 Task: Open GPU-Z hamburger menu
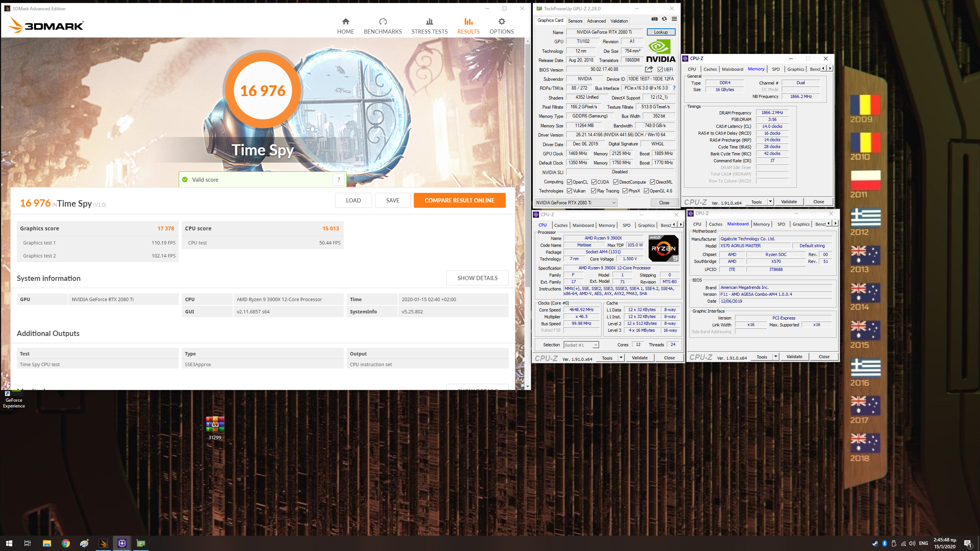click(674, 19)
